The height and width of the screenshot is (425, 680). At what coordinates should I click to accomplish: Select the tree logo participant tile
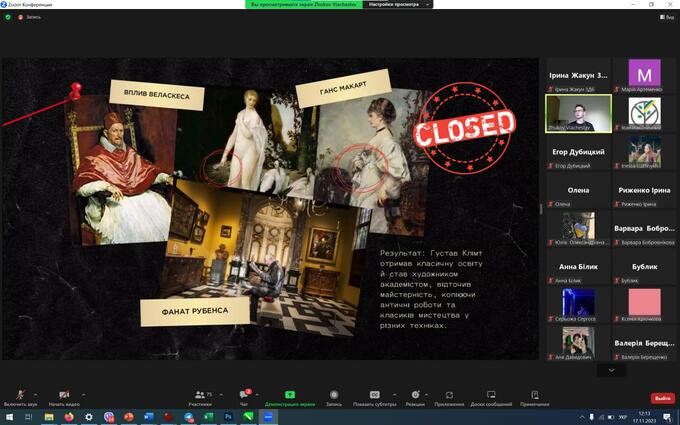[644, 114]
